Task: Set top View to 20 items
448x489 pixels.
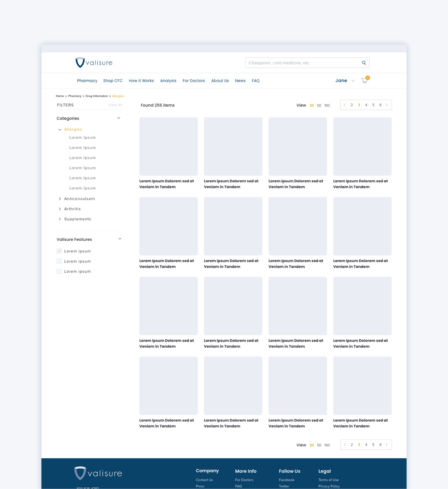Action: click(x=312, y=106)
